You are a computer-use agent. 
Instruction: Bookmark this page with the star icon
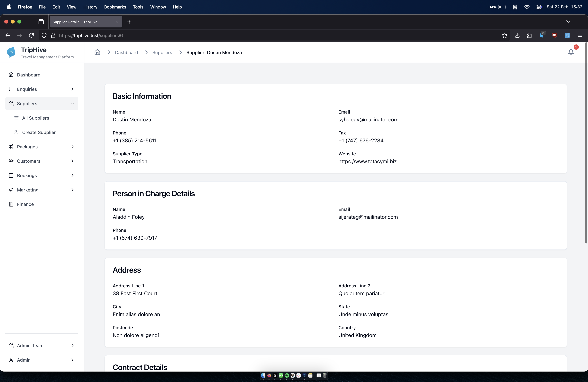tap(505, 35)
